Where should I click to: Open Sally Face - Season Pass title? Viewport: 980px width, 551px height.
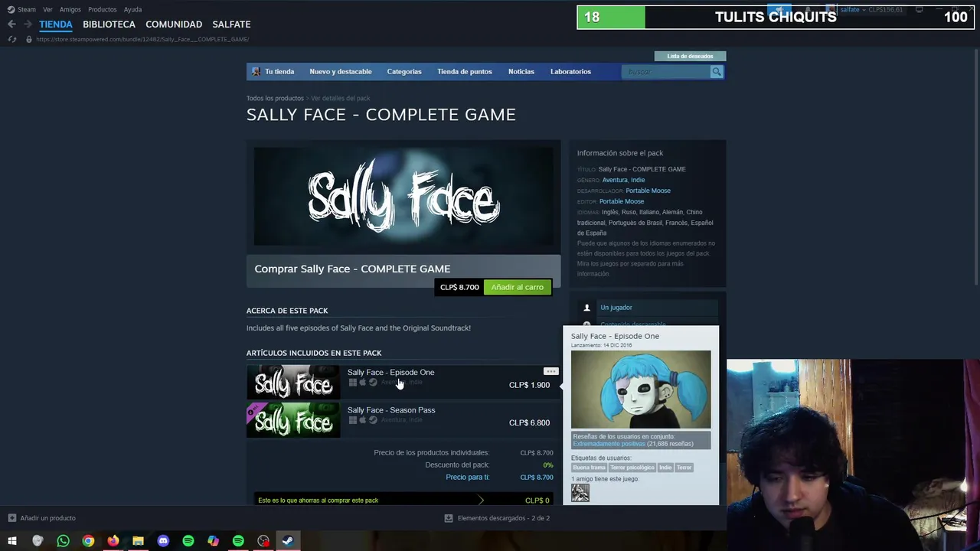click(391, 410)
